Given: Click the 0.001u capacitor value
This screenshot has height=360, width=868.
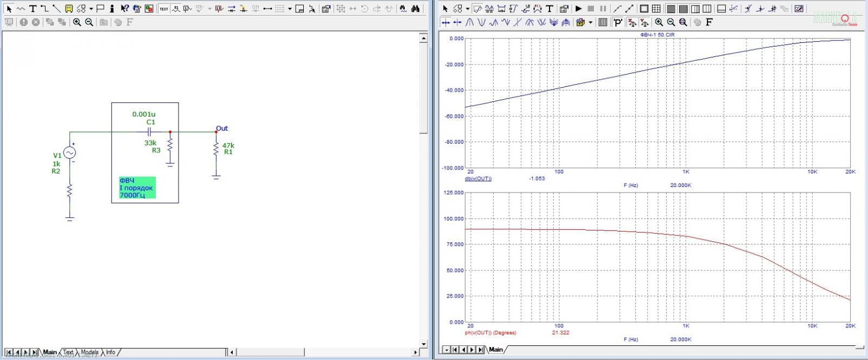Looking at the screenshot, I should [x=144, y=114].
